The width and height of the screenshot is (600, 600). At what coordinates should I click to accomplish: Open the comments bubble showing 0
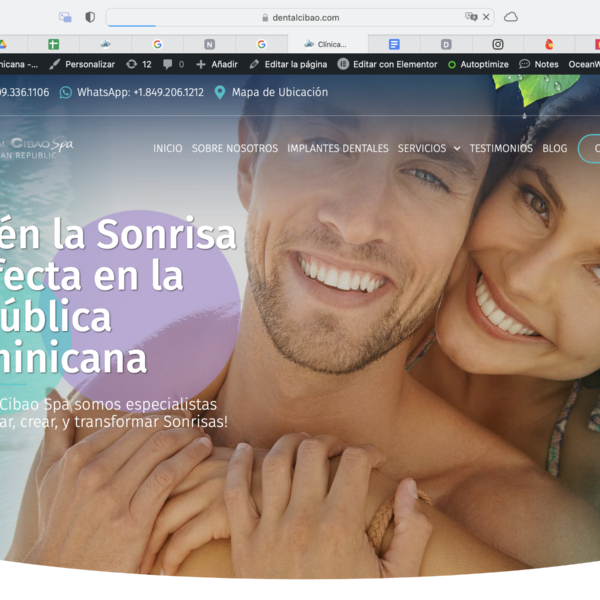[x=173, y=64]
